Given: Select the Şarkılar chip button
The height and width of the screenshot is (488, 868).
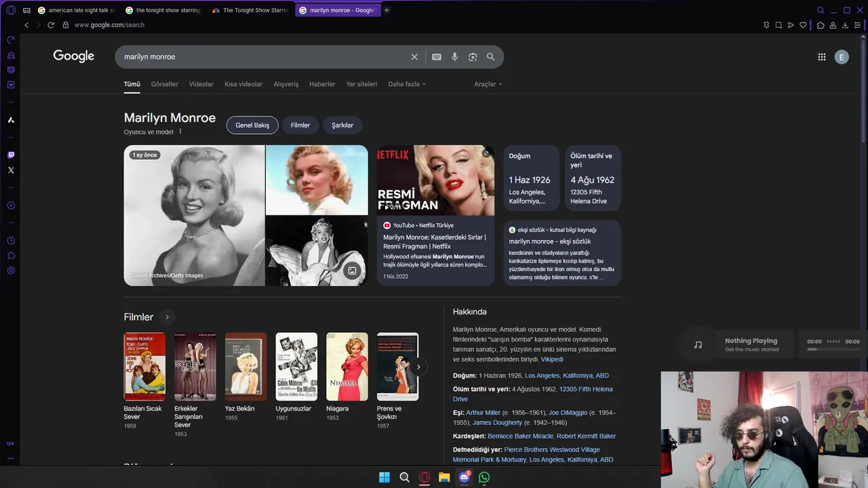Looking at the screenshot, I should click(342, 125).
